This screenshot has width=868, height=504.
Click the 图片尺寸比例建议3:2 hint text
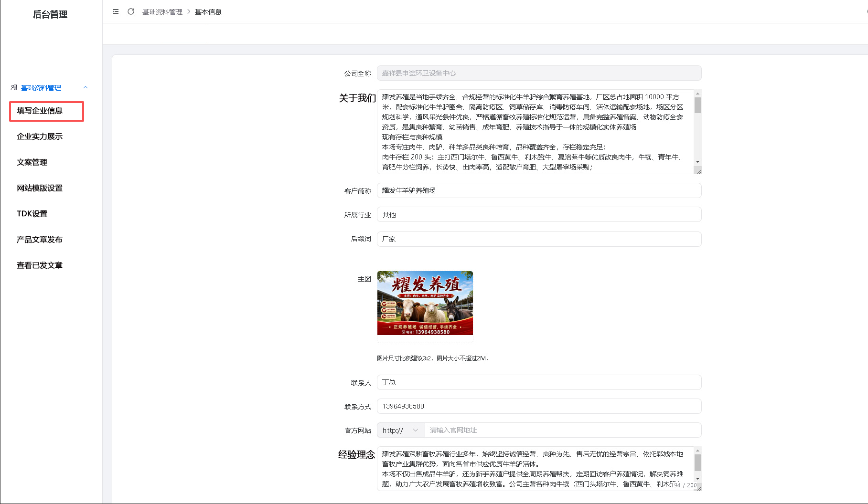click(433, 358)
